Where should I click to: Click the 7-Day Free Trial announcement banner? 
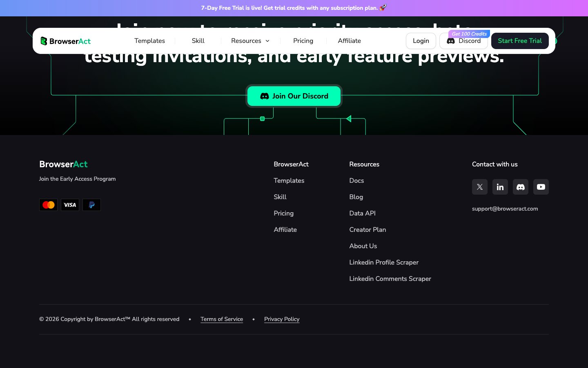tap(294, 8)
